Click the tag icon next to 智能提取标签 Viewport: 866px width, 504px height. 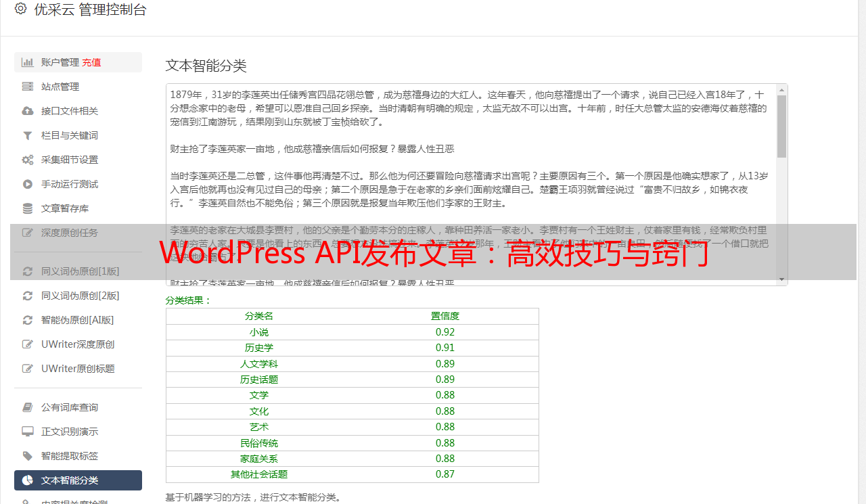(28, 456)
